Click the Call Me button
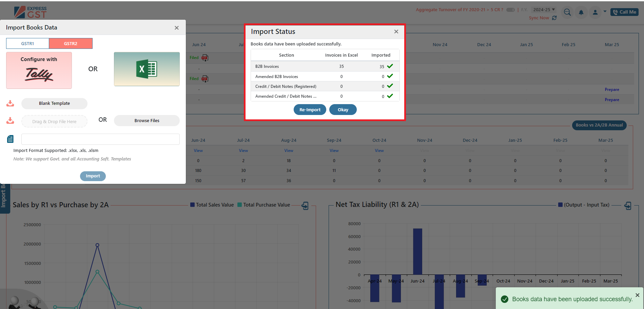This screenshot has height=309, width=644. pos(625,12)
